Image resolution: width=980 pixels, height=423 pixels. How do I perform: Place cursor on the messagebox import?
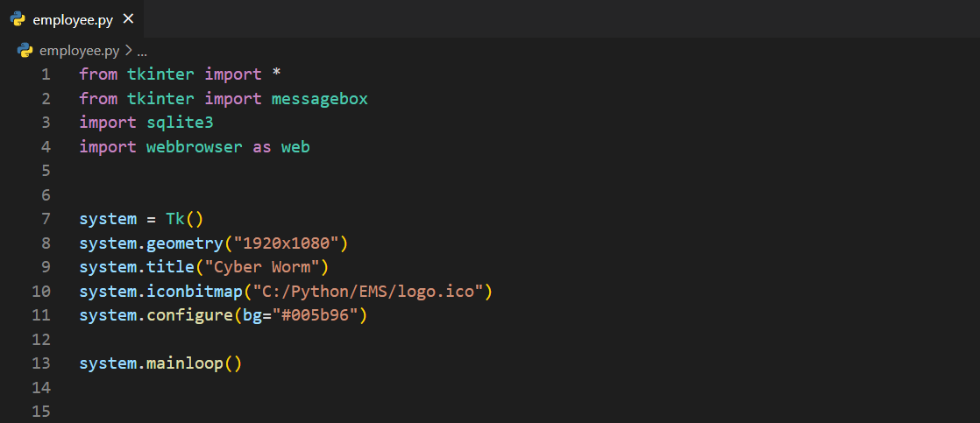[319, 99]
